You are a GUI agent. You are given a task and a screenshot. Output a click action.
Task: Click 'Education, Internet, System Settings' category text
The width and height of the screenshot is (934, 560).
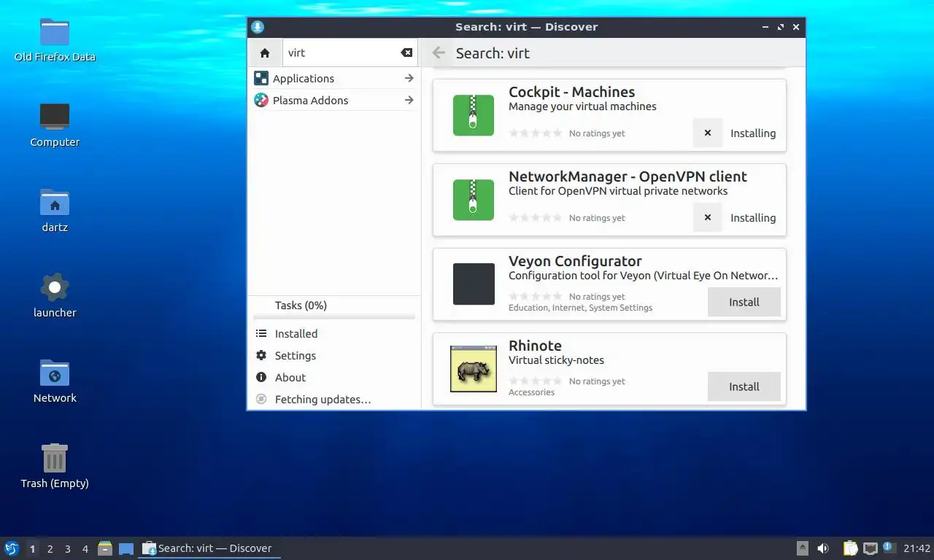pyautogui.click(x=580, y=308)
